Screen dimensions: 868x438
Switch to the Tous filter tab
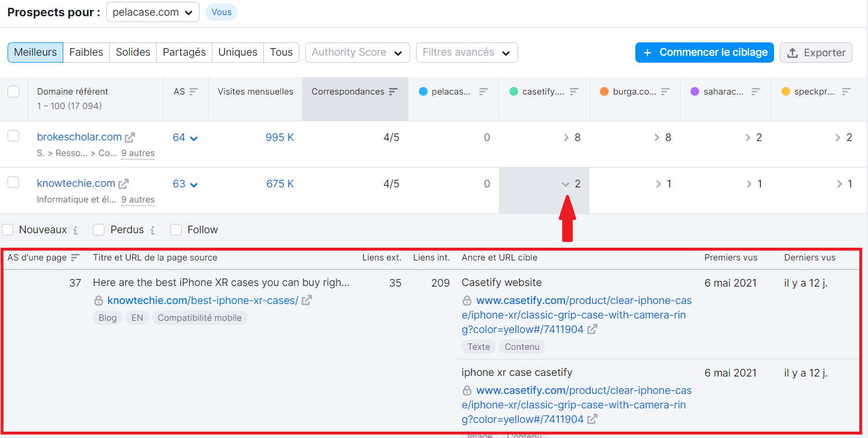click(281, 52)
